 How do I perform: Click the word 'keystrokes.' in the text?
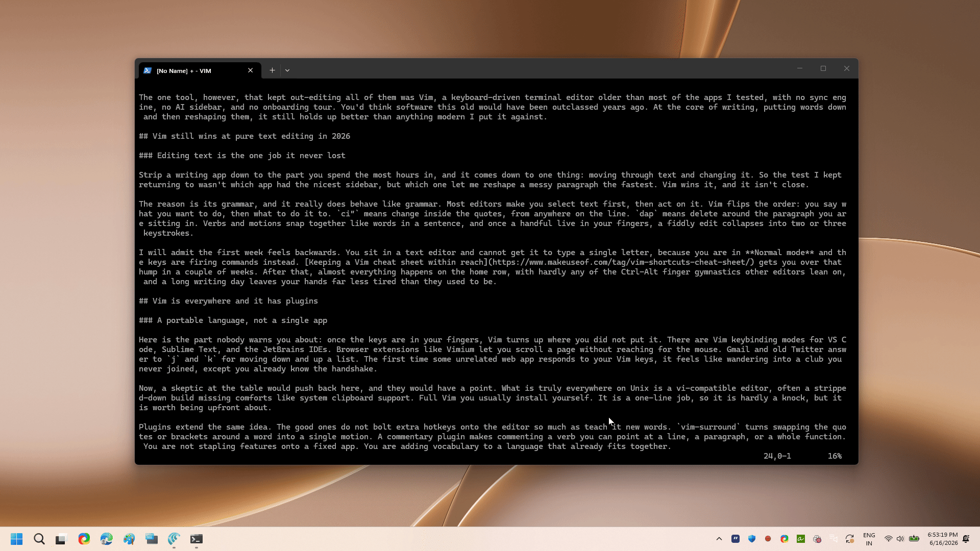[x=168, y=233]
